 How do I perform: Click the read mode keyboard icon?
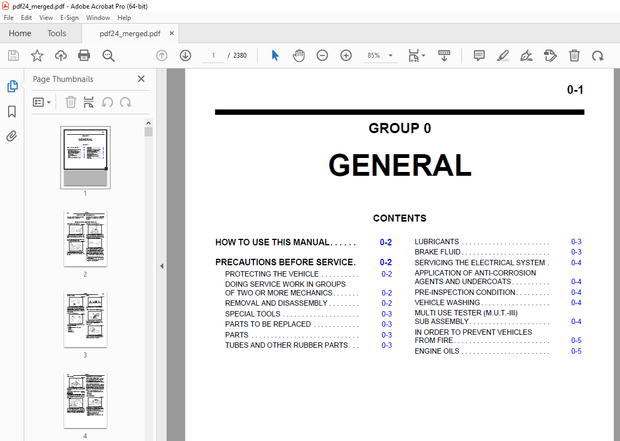444,55
